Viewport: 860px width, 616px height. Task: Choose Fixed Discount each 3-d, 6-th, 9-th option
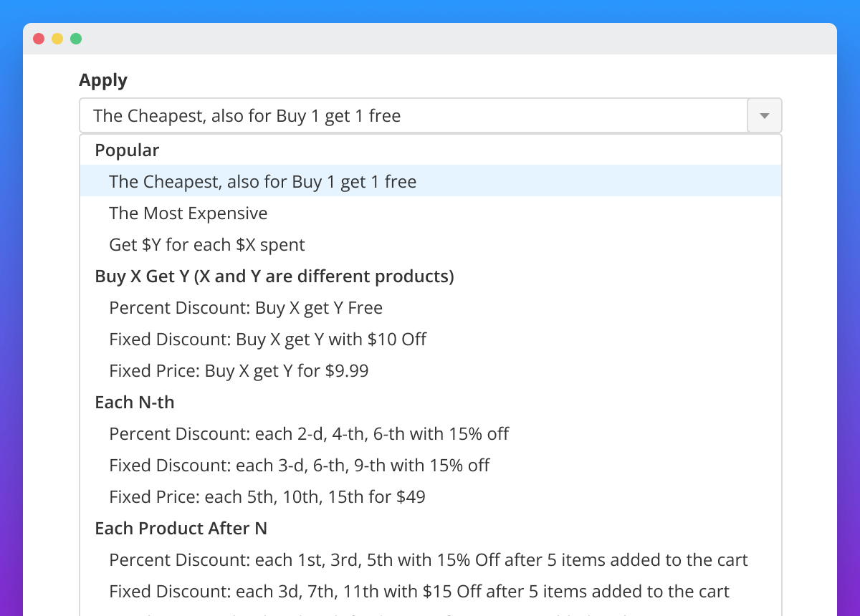[299, 465]
